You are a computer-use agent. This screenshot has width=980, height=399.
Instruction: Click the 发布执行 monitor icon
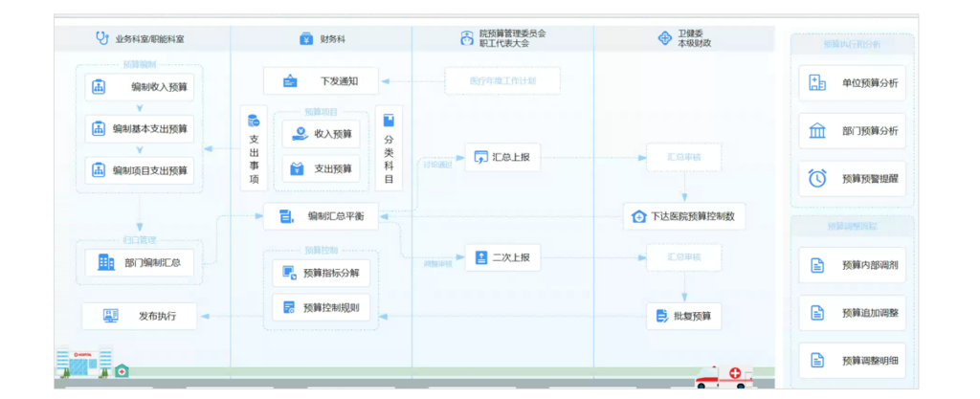tap(111, 315)
